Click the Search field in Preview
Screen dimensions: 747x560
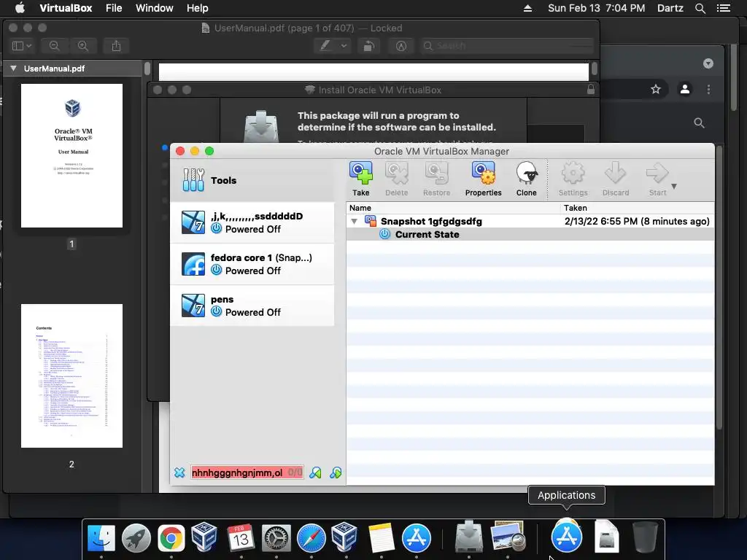point(508,46)
